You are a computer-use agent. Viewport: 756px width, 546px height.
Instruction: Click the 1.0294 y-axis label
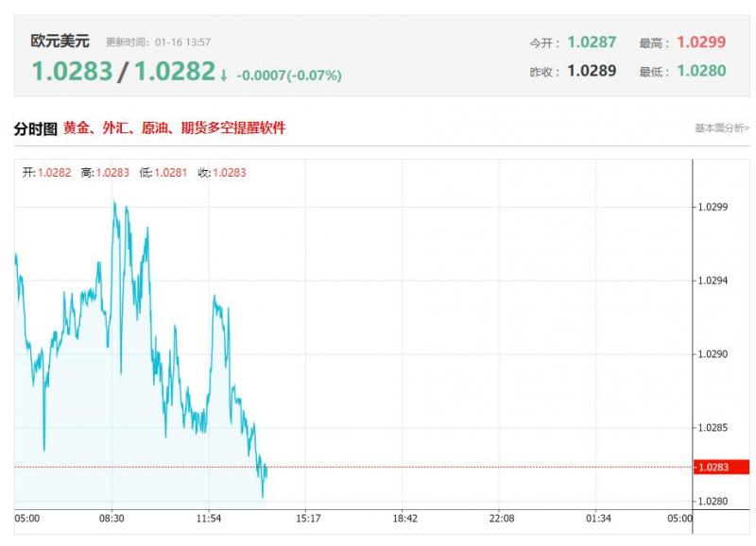[713, 281]
